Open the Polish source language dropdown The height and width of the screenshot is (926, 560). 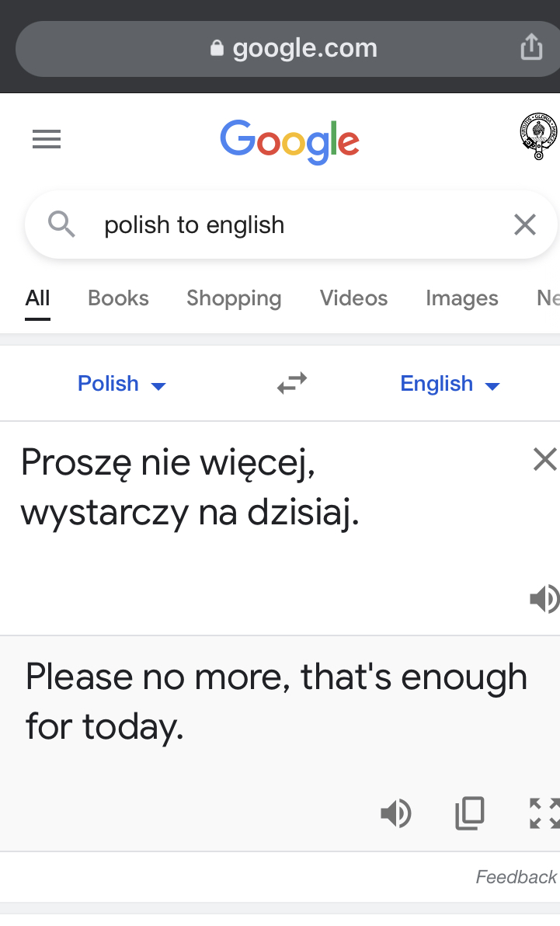coord(122,384)
